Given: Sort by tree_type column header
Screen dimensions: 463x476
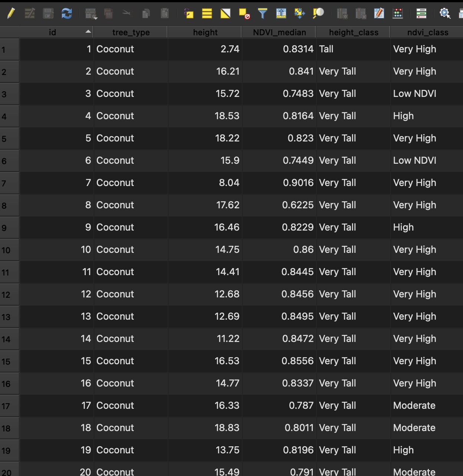Looking at the screenshot, I should pos(131,32).
